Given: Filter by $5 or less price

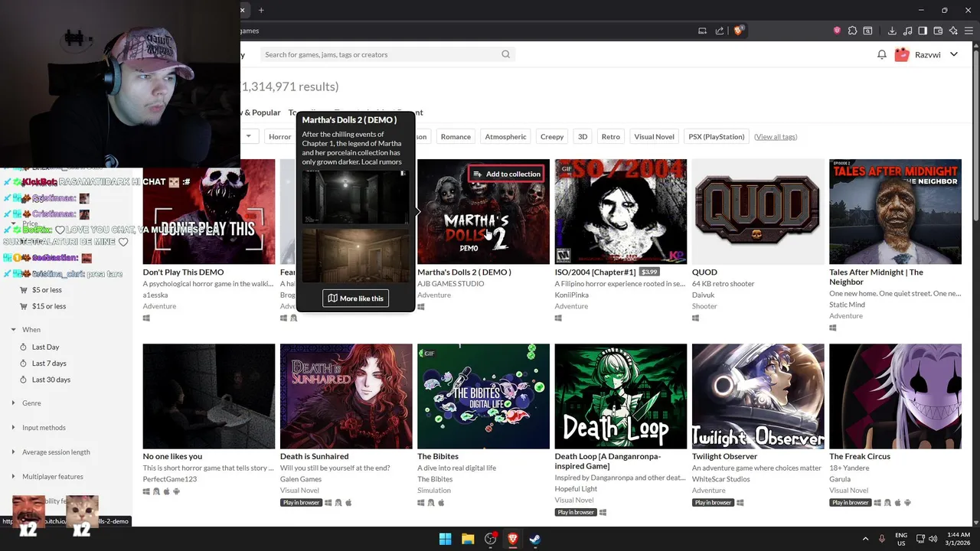Looking at the screenshot, I should tap(47, 290).
